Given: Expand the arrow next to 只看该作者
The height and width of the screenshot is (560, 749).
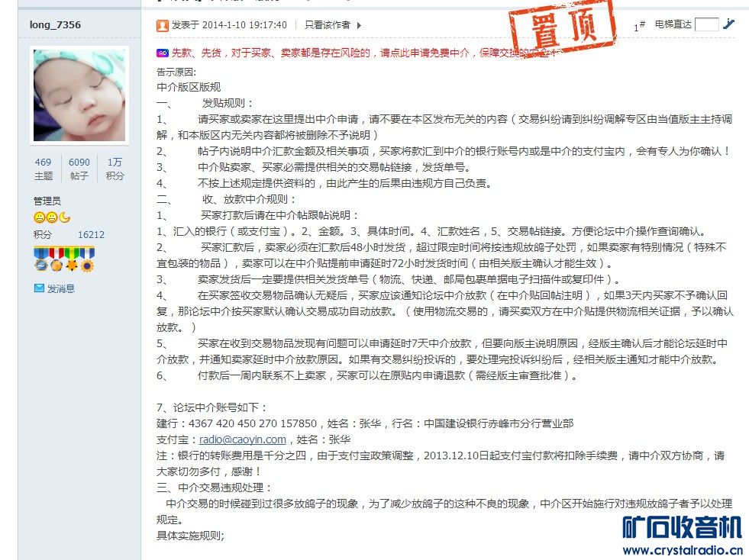Looking at the screenshot, I should 359,25.
